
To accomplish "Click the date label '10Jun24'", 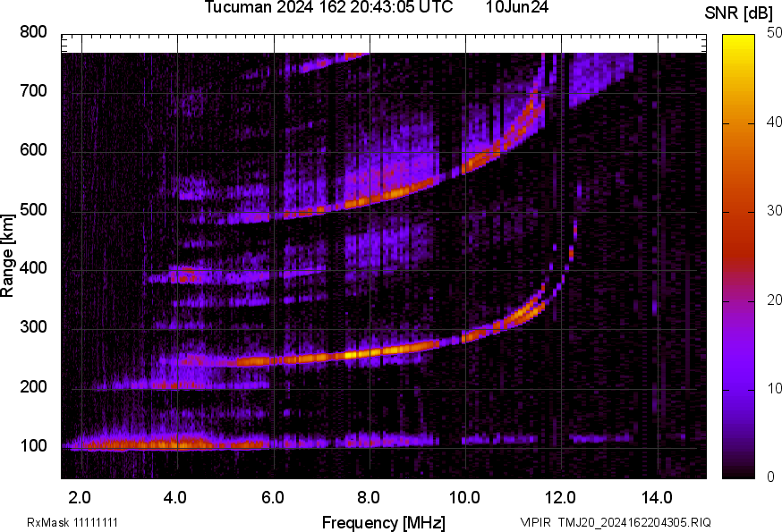I will [516, 7].
